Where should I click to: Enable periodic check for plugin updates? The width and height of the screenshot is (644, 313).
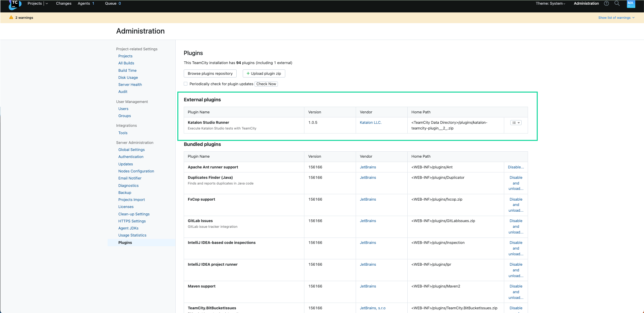pos(185,84)
